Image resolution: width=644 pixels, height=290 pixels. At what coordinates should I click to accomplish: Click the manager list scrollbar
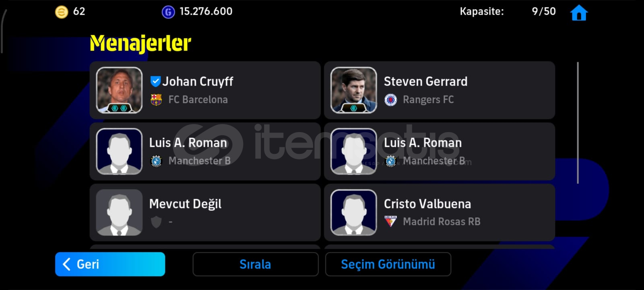tap(578, 123)
